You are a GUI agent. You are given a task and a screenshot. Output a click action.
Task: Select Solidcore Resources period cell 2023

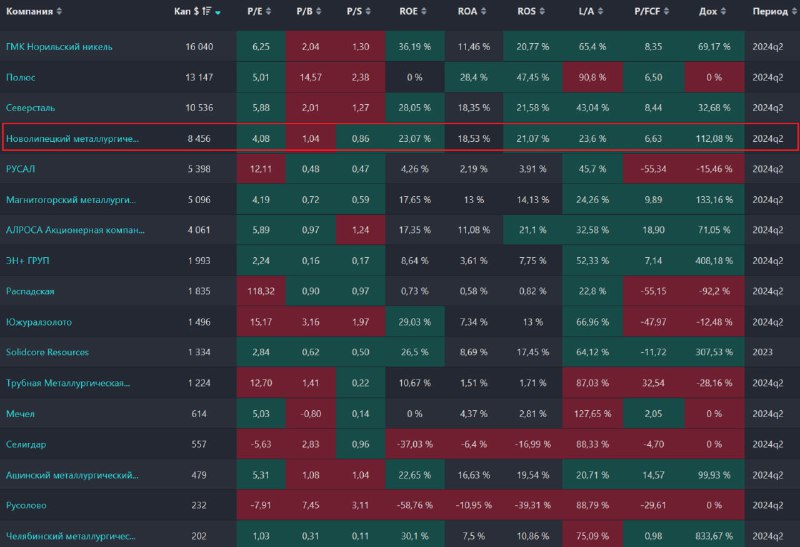point(762,352)
